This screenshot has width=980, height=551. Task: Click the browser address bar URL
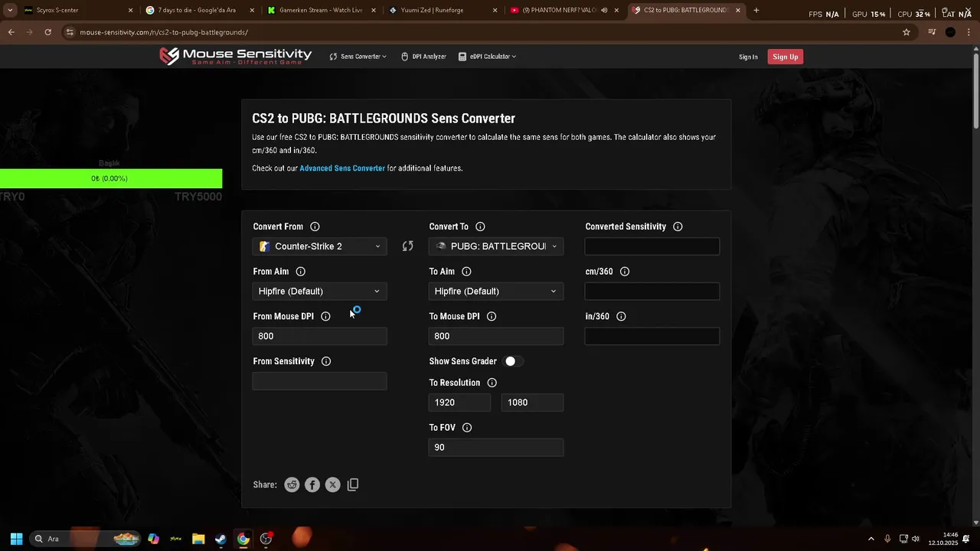point(164,32)
